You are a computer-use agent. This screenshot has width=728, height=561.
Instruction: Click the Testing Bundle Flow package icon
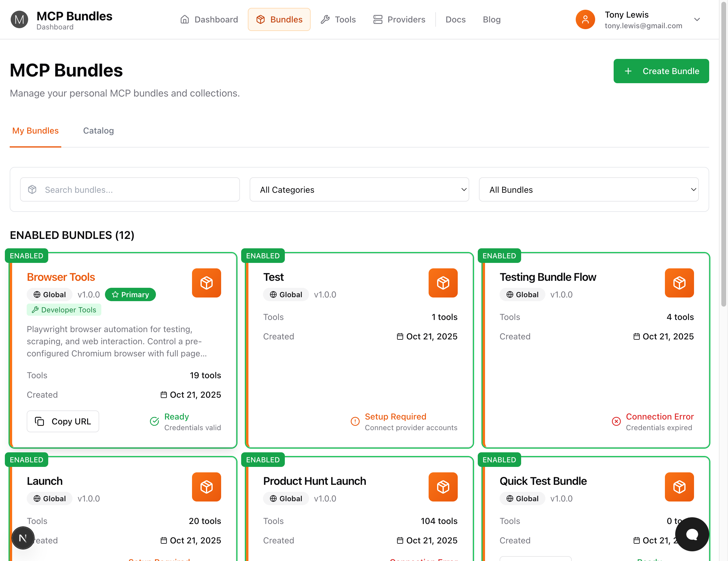pos(679,283)
